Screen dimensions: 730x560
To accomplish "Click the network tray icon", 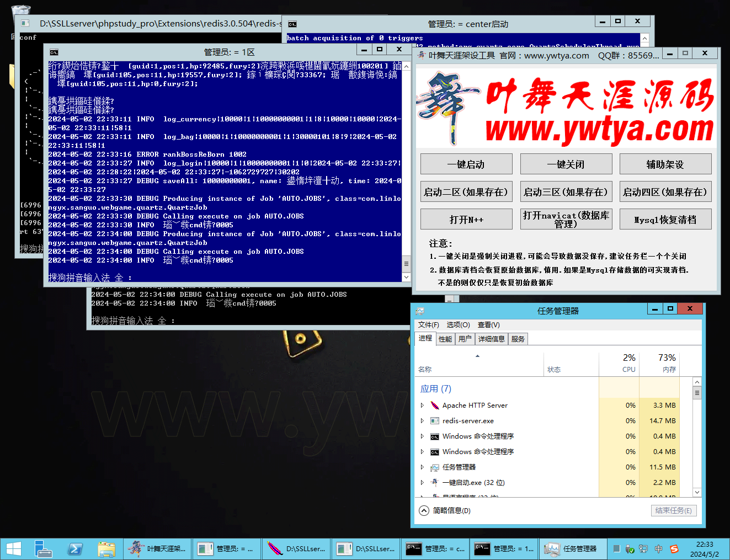I will coord(643,549).
